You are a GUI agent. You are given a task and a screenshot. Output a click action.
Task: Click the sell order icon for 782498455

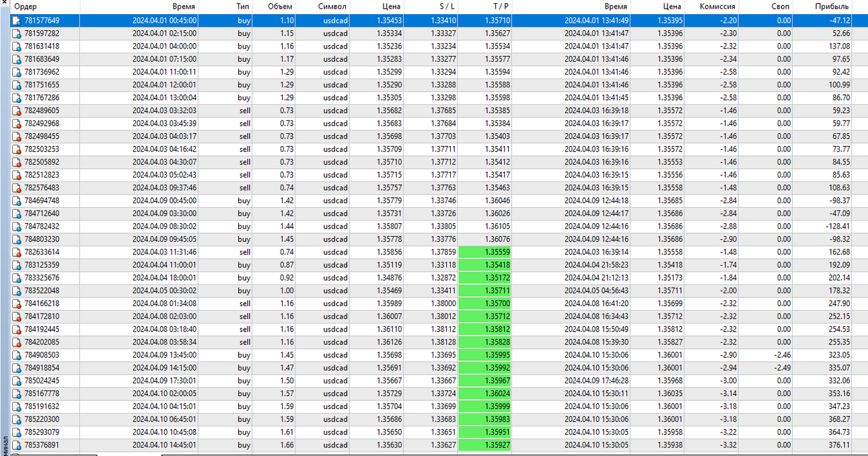(16, 136)
